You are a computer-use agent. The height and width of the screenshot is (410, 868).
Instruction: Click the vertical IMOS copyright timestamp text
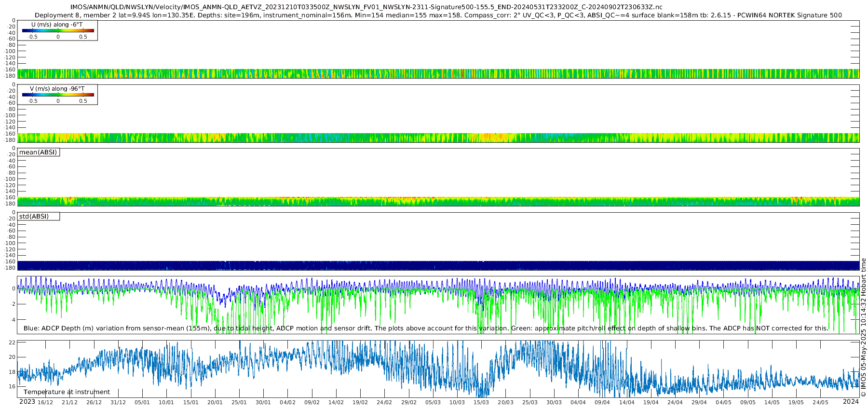pos(863,328)
